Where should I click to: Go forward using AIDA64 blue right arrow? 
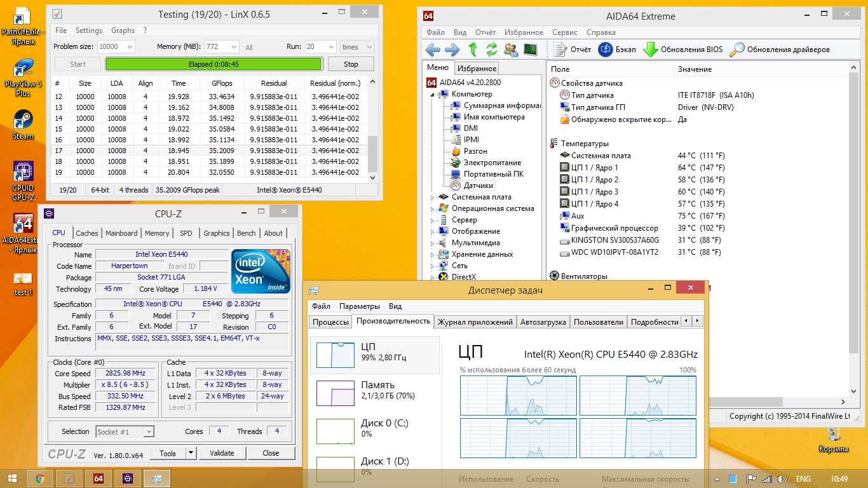452,50
